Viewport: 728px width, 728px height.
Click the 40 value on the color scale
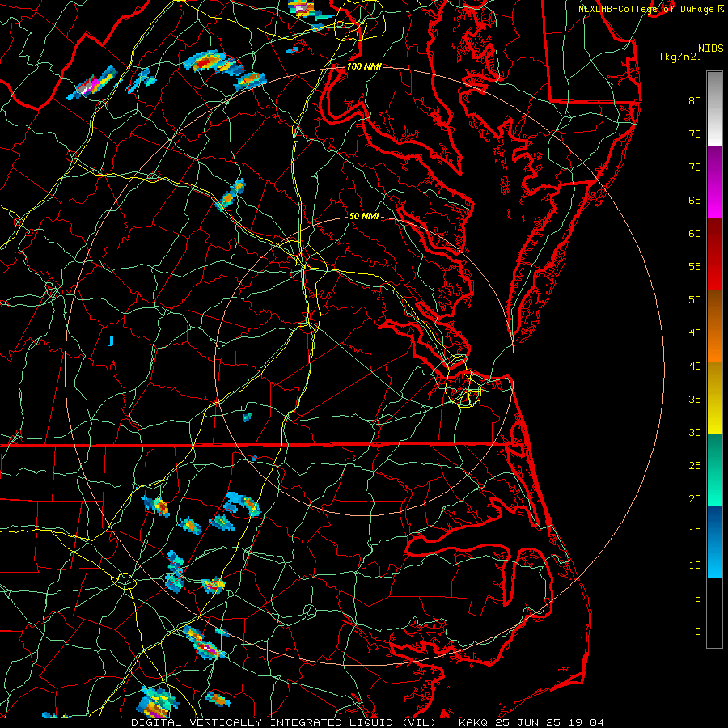tap(695, 366)
